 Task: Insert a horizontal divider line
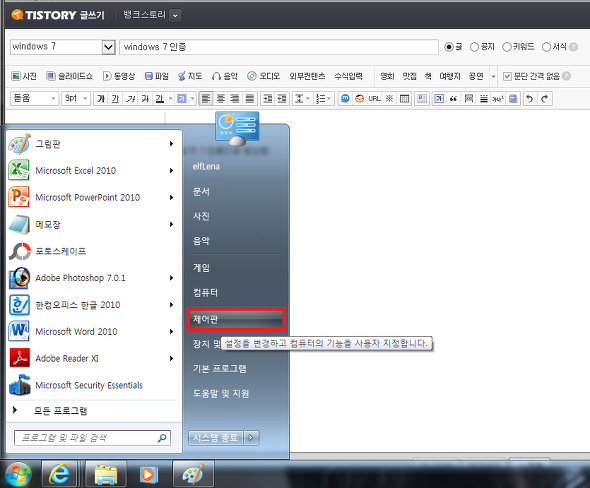(x=484, y=99)
